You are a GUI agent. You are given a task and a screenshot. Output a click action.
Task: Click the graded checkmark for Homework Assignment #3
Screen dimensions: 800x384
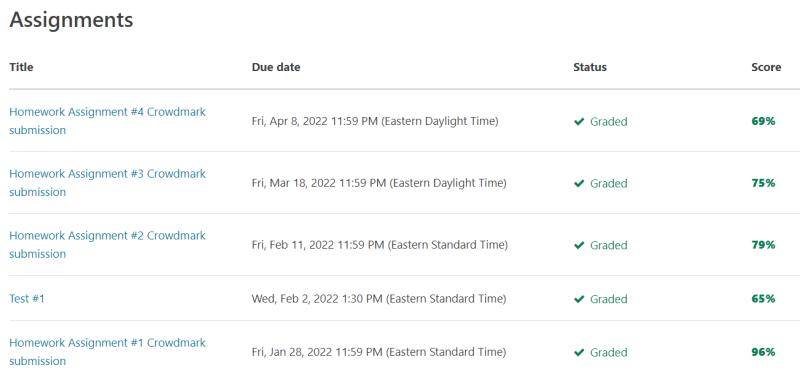(x=579, y=184)
